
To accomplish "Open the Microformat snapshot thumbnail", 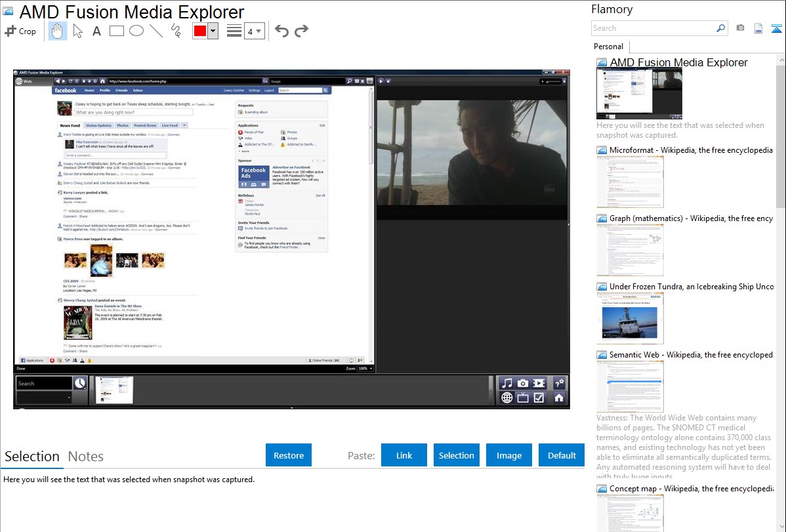I will coord(630,182).
